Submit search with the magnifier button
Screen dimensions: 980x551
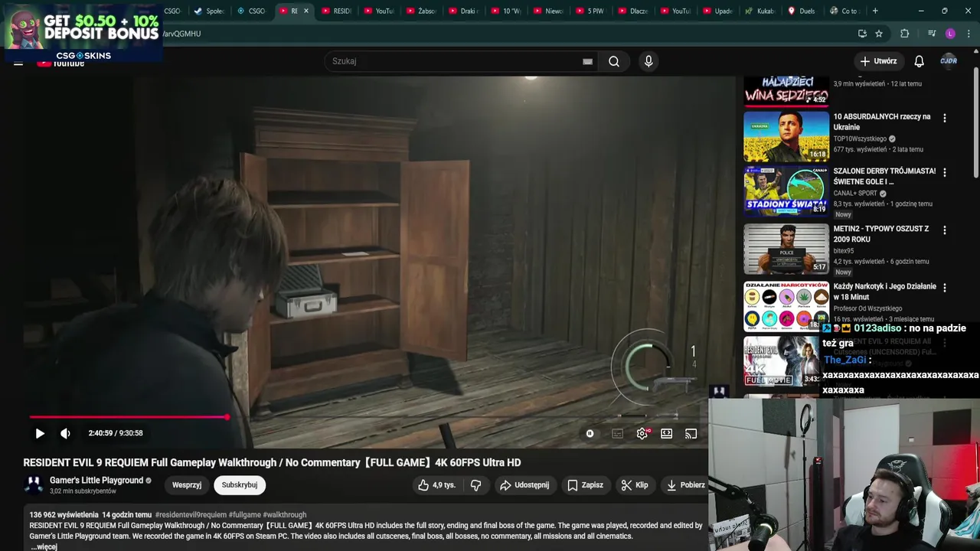click(614, 61)
